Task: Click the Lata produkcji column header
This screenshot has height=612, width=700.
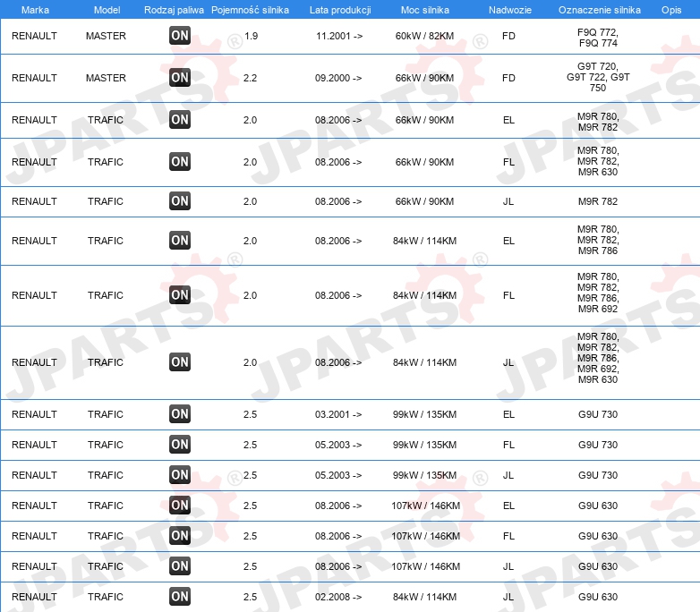Action: [340, 10]
